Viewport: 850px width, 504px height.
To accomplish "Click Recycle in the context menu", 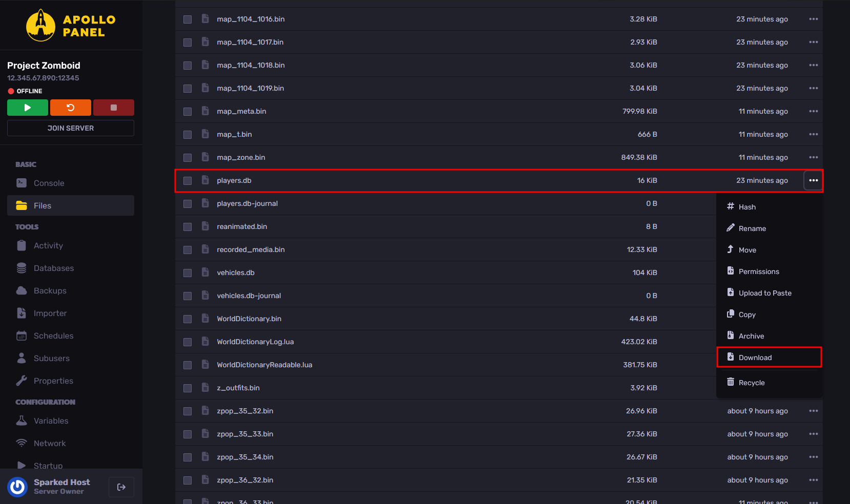I will point(751,383).
